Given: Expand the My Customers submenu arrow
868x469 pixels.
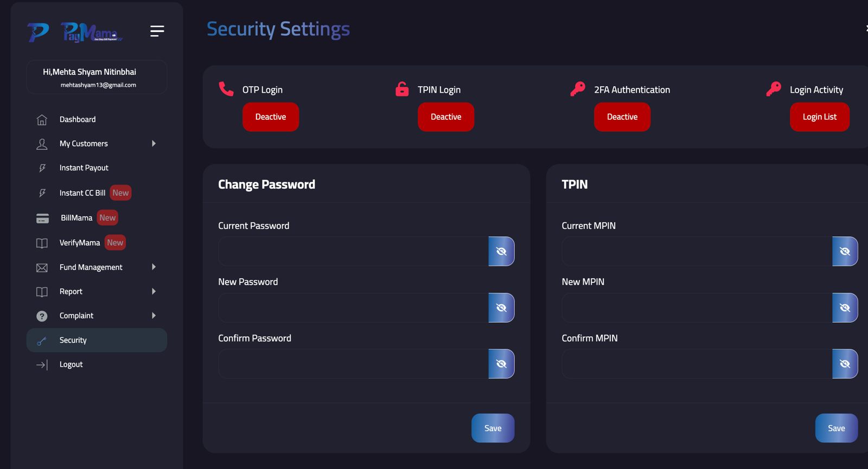Looking at the screenshot, I should pyautogui.click(x=154, y=144).
